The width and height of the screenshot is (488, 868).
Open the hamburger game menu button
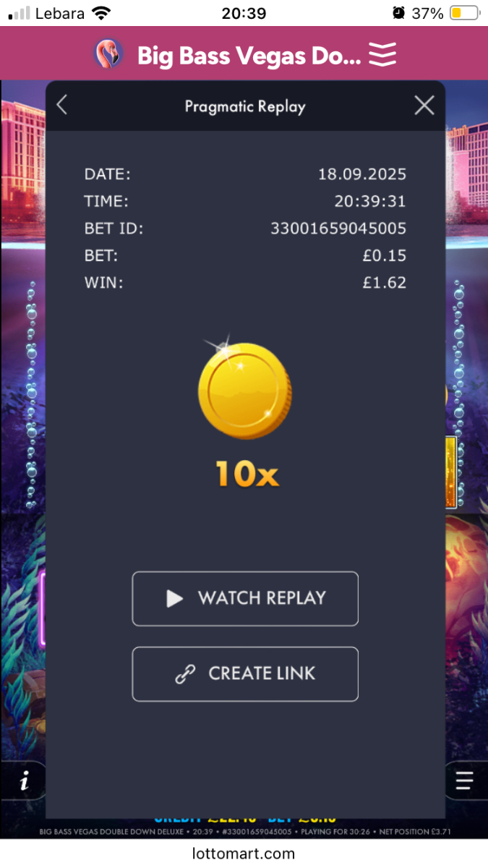[x=464, y=780]
